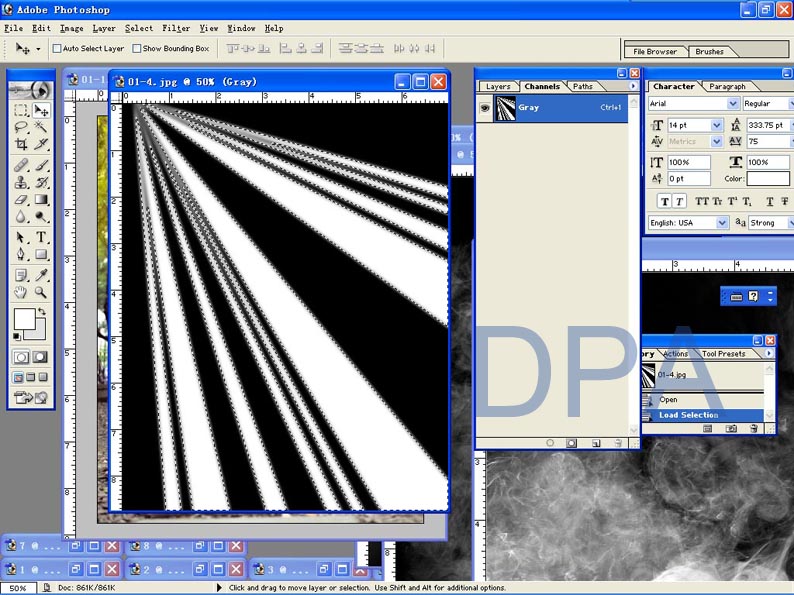Switch to the Paragraph tab
794x595 pixels.
tap(727, 87)
